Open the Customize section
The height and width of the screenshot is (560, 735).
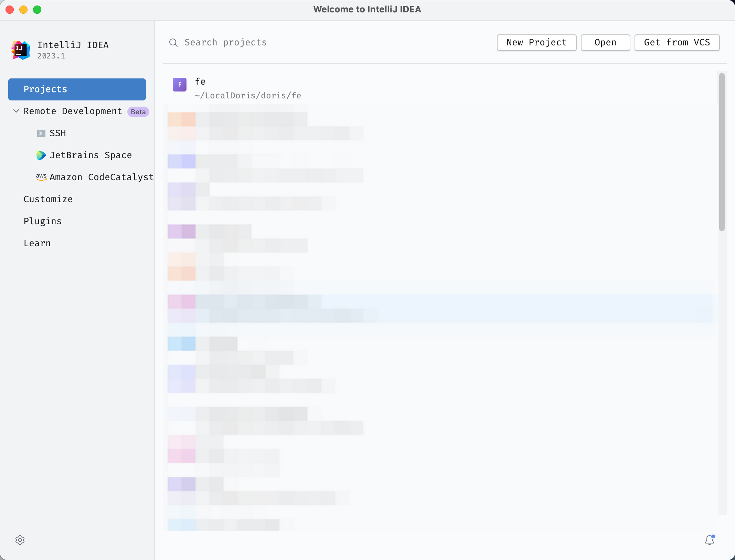tap(48, 200)
